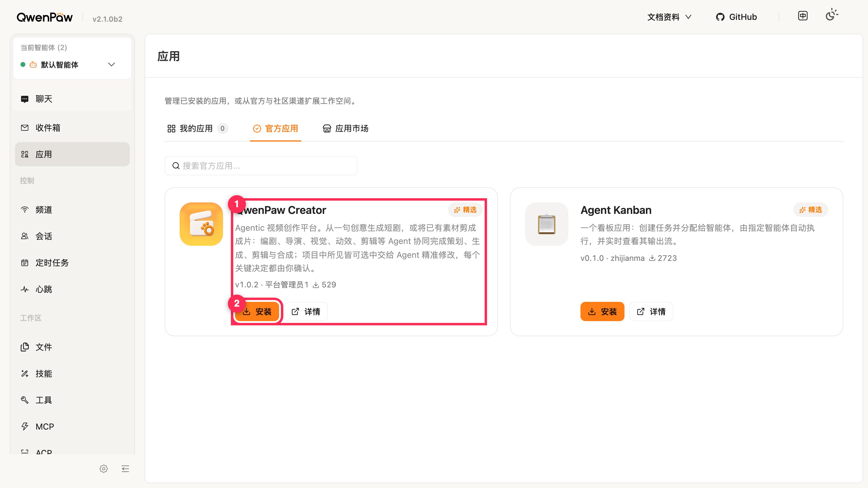Click the QwenPaw Creator app icon
Image resolution: width=868 pixels, height=488 pixels.
tap(201, 224)
